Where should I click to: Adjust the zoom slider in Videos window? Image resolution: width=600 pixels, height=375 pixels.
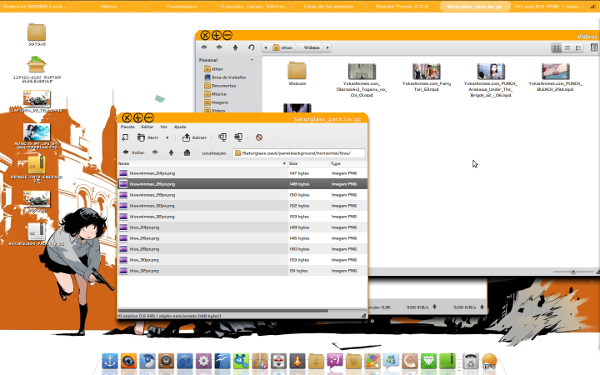573,272
